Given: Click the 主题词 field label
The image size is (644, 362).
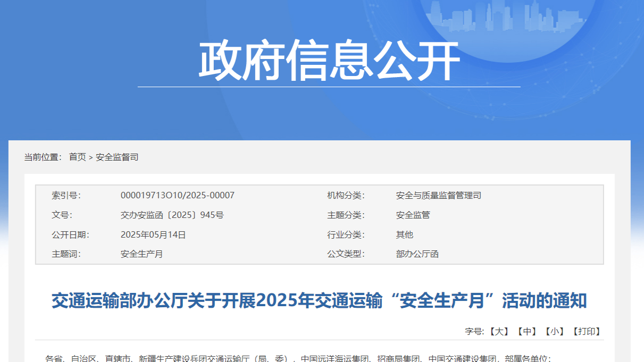Looking at the screenshot, I should (66, 254).
